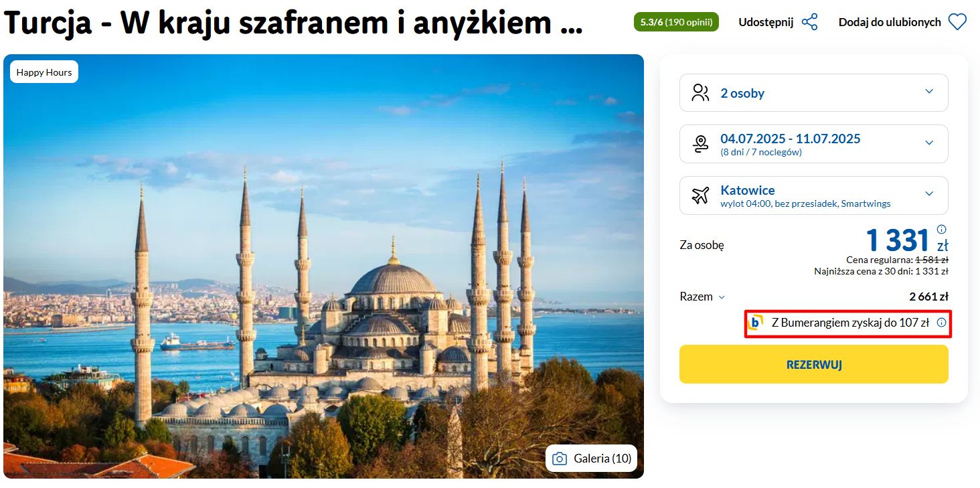Click the info icon above the price
980x488 pixels.
tap(942, 229)
